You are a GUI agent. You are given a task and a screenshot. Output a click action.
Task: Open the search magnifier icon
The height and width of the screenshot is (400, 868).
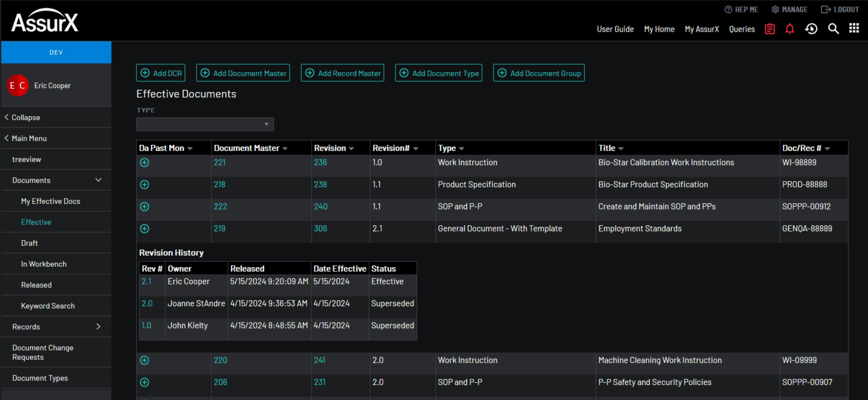(x=833, y=29)
